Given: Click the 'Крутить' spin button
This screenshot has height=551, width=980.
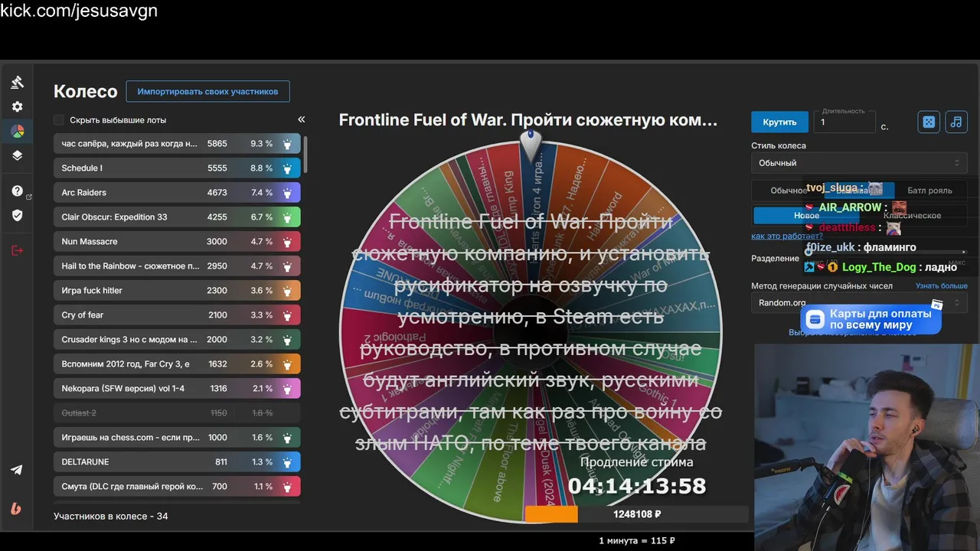Looking at the screenshot, I should [x=779, y=122].
